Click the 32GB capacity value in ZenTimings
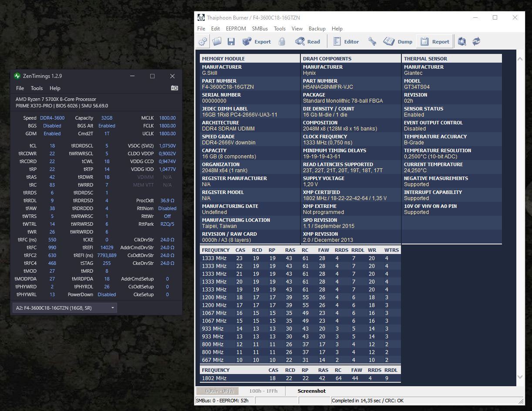Screen dimensions: 532x411 pyautogui.click(x=107, y=118)
